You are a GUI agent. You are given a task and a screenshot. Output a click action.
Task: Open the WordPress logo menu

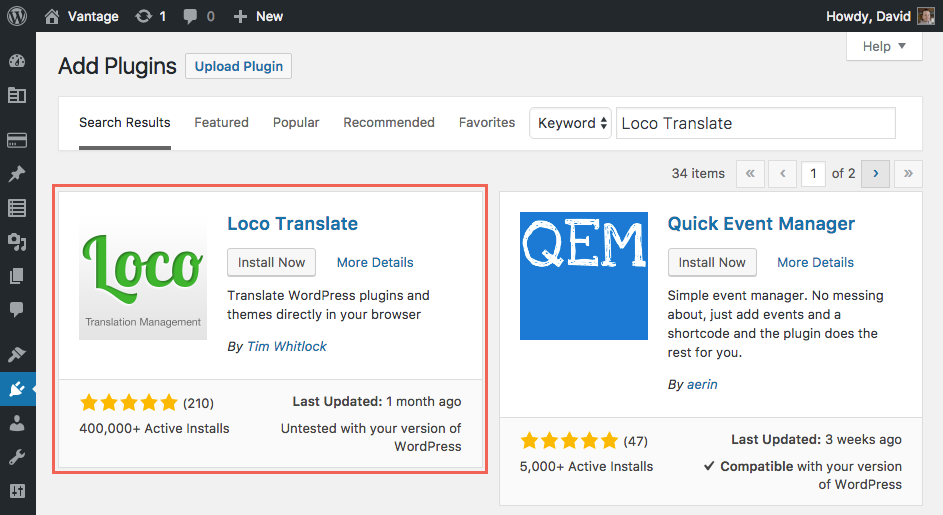[x=17, y=16]
